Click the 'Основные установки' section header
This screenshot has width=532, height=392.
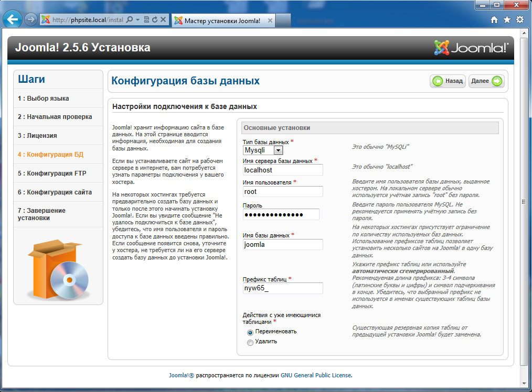click(x=370, y=128)
